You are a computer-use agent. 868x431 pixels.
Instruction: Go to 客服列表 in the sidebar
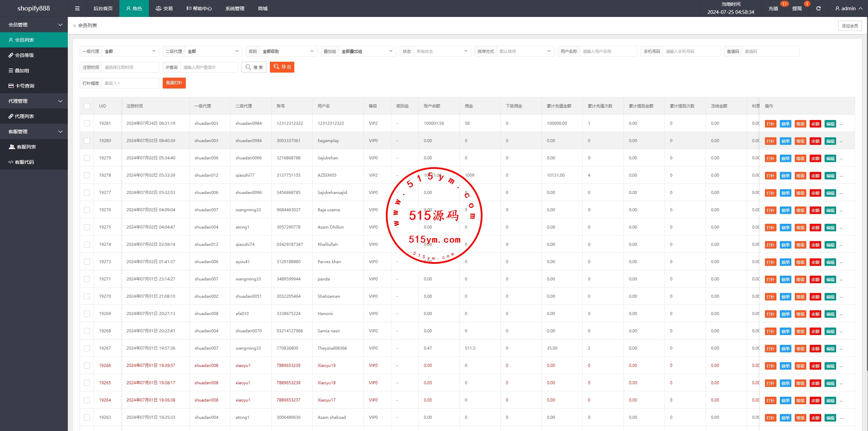coord(26,147)
